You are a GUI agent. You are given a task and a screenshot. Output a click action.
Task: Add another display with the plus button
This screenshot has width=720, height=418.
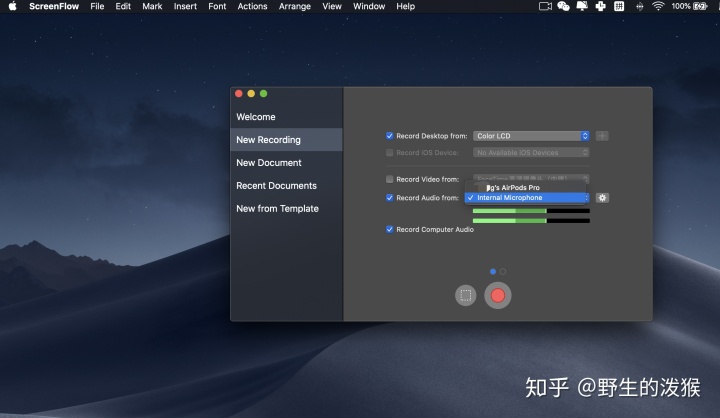[602, 136]
